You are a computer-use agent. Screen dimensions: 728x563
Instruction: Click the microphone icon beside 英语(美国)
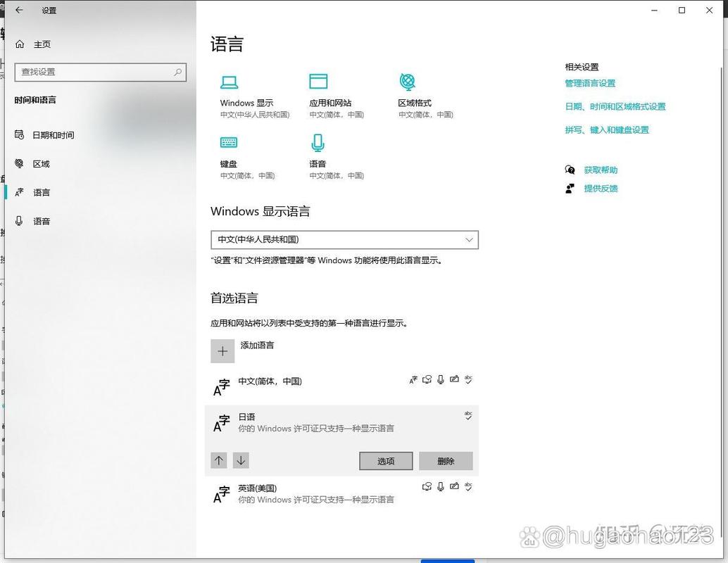[x=440, y=486]
